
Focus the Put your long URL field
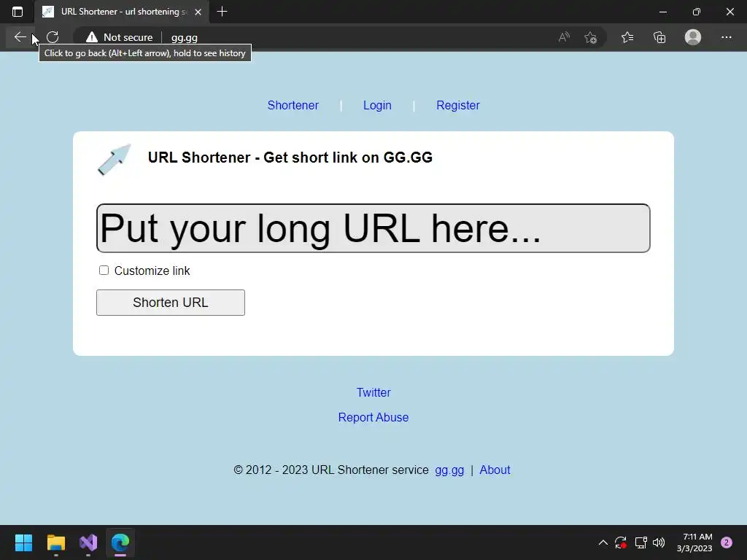point(373,228)
